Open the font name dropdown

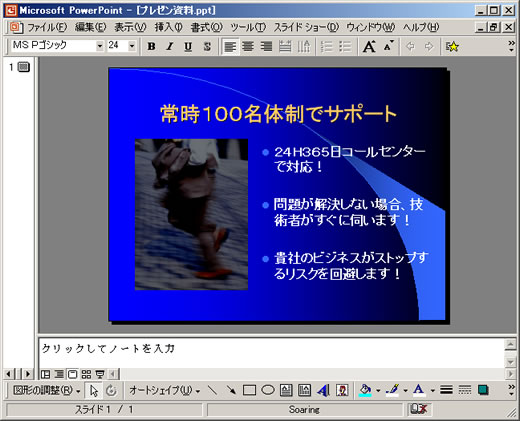[x=100, y=46]
